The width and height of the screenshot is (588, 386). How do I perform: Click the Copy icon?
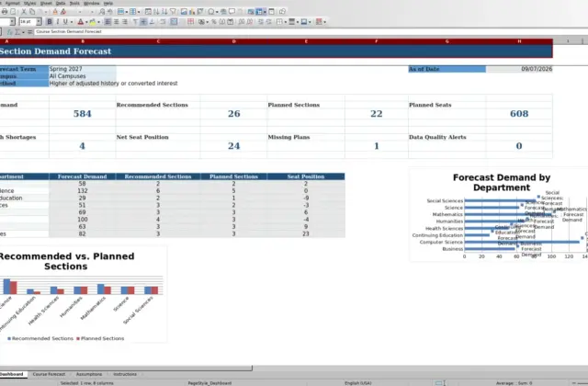pos(32,12)
